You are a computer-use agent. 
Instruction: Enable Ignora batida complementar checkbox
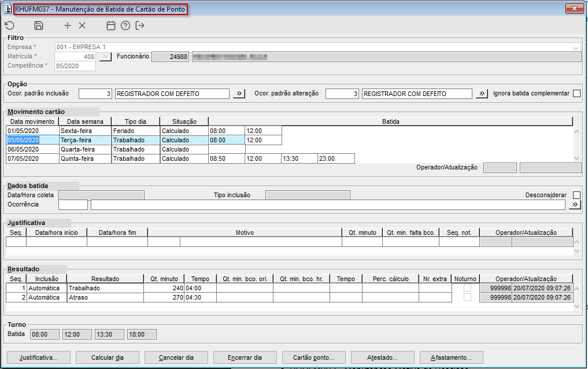(x=576, y=94)
